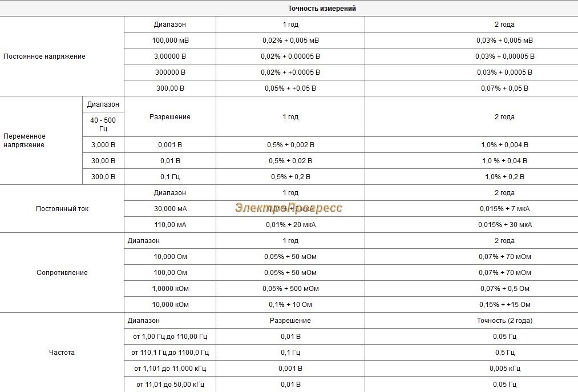The image size is (578, 392).
Task: Click the "ЭлектроПрогресс" watermark text
Action: (288, 208)
